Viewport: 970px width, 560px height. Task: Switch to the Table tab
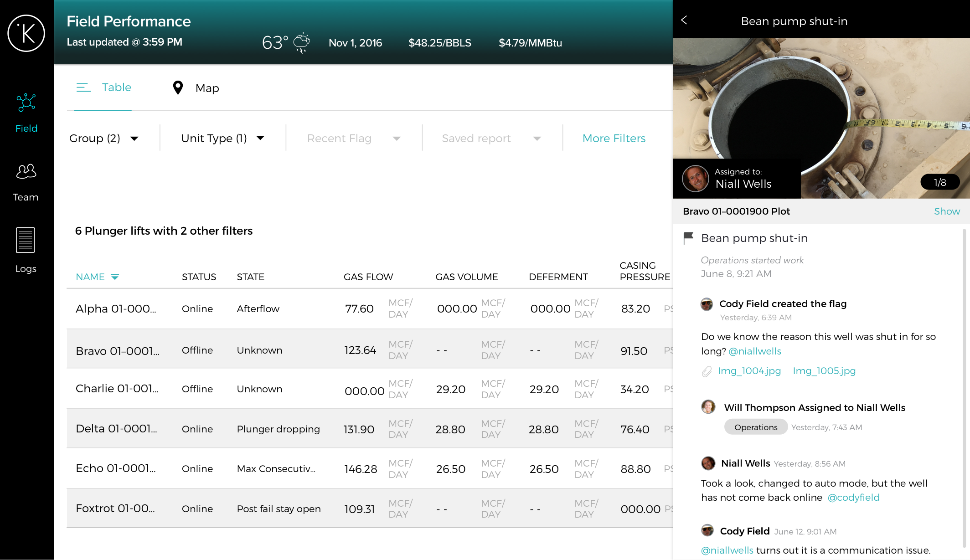(x=103, y=87)
